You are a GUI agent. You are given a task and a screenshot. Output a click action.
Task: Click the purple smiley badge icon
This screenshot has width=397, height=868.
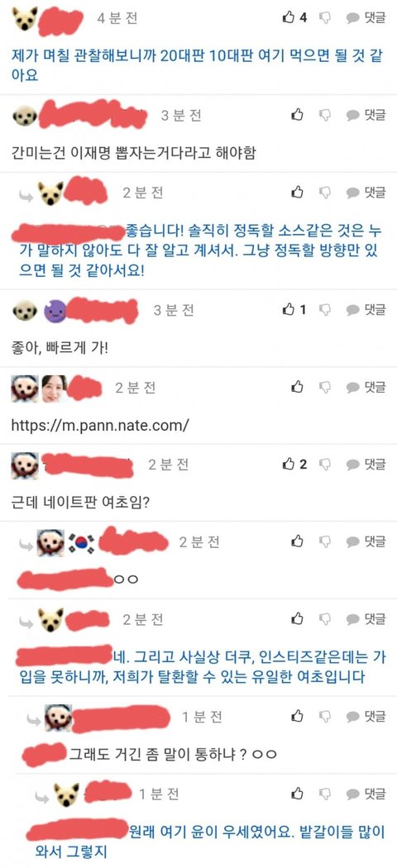click(55, 312)
